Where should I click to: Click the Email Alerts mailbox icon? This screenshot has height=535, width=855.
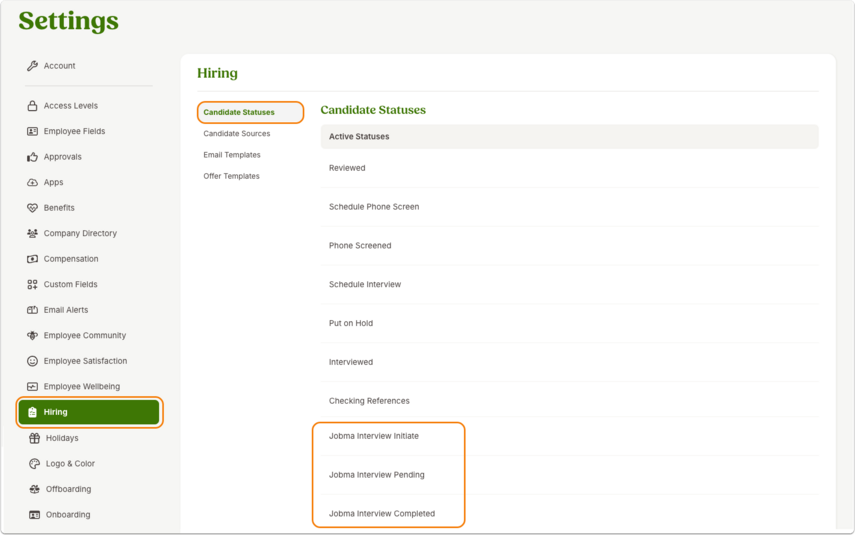pos(32,310)
